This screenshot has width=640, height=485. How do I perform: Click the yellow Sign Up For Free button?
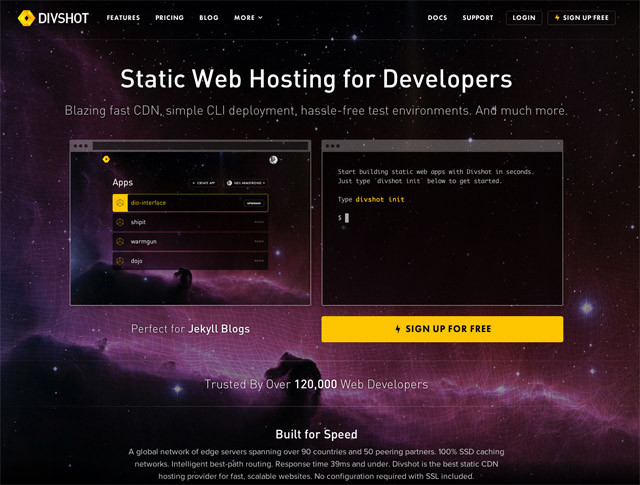pos(442,329)
